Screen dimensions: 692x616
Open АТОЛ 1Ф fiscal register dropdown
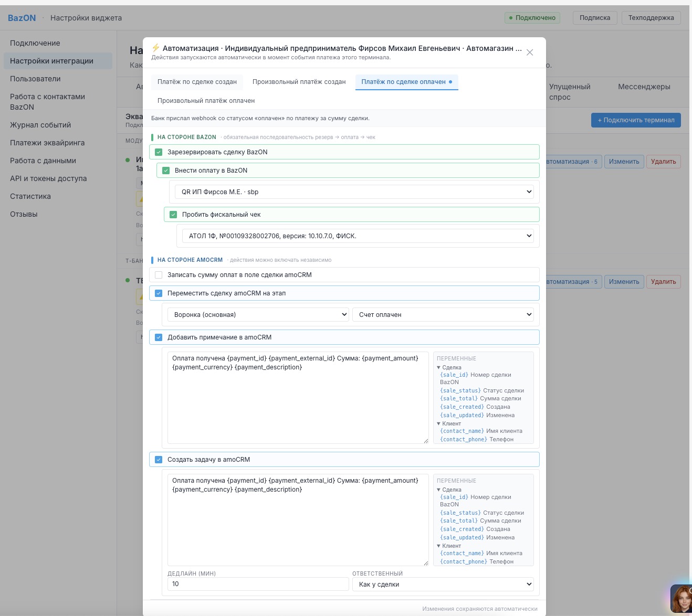pos(358,236)
